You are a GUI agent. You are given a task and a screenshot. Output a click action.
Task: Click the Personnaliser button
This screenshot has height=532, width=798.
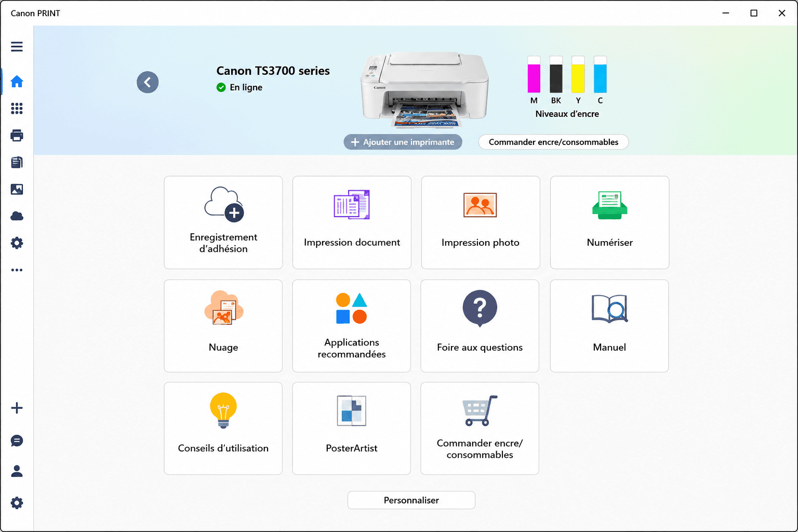coord(411,500)
